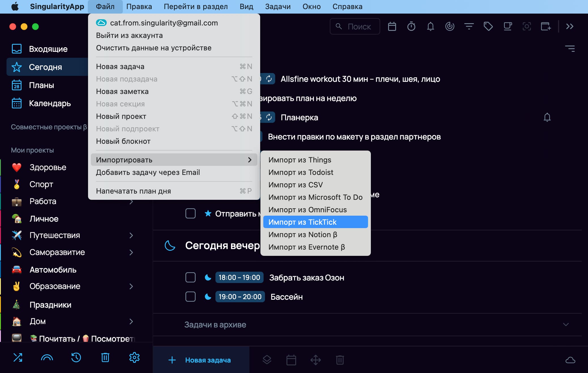Expand the Дом project

tap(131, 321)
